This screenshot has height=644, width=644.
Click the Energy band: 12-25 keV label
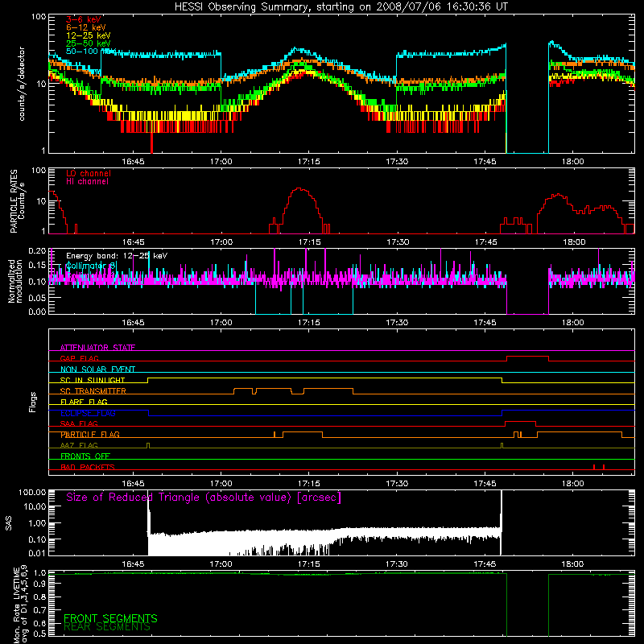(117, 256)
